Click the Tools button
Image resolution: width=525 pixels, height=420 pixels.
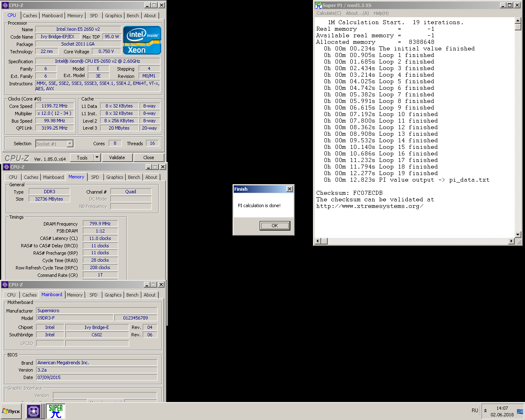82,157
